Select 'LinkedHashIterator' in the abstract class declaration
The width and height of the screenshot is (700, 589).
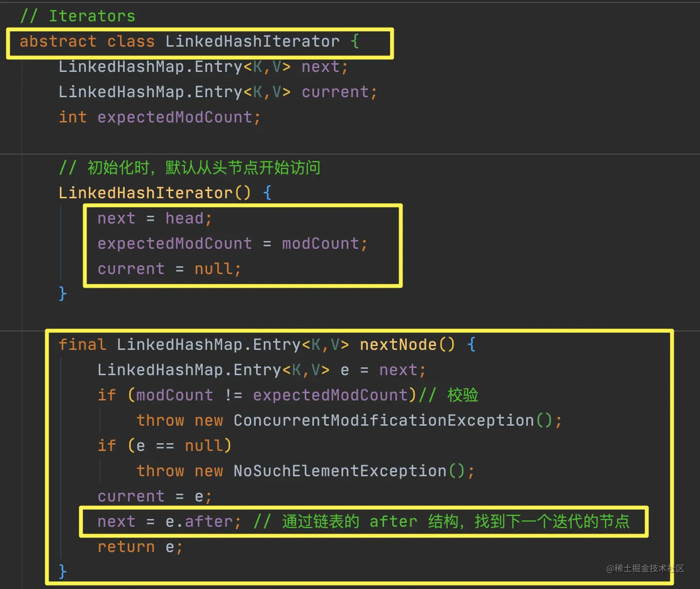tap(252, 41)
